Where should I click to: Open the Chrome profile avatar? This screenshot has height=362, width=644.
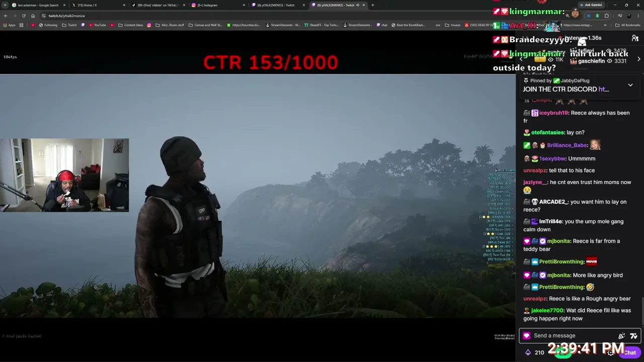click(x=629, y=16)
